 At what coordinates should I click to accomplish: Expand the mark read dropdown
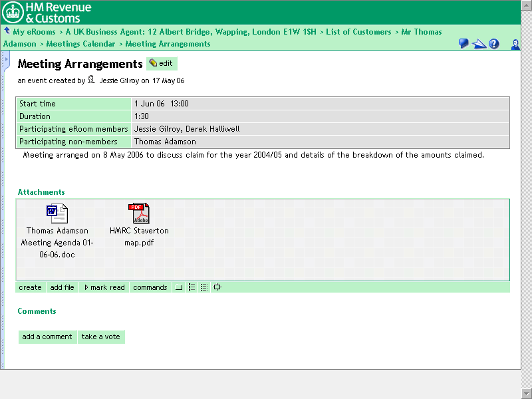click(104, 287)
